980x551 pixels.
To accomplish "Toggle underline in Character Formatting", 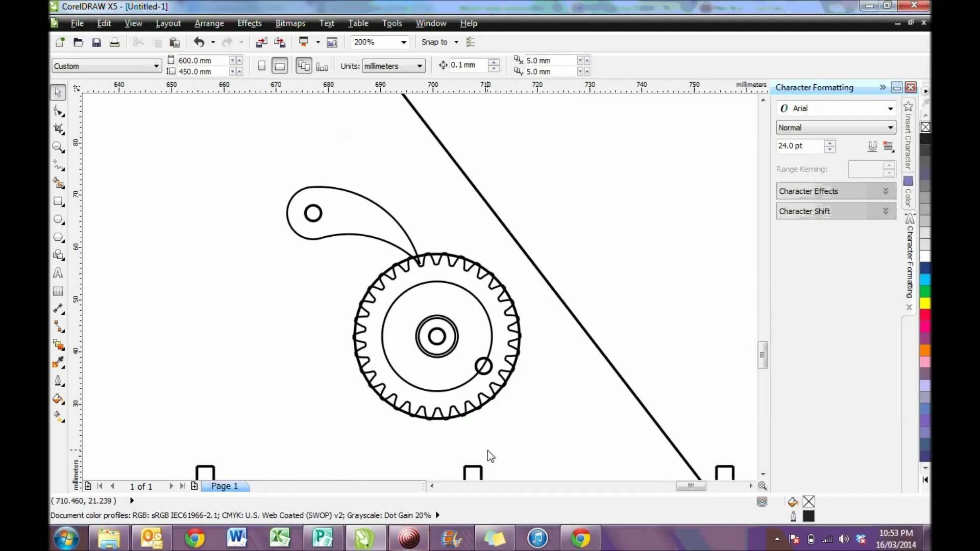I will coord(872,146).
